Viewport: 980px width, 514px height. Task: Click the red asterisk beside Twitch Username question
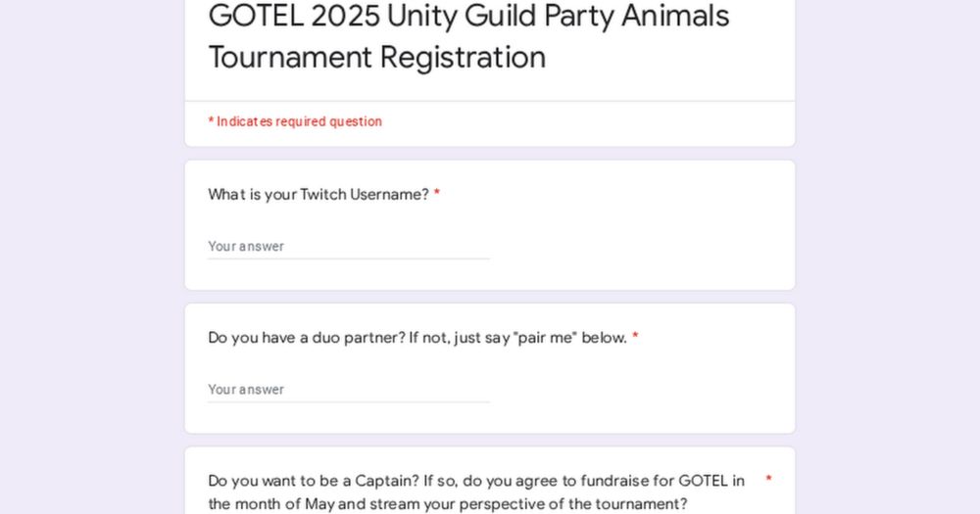pyautogui.click(x=437, y=194)
